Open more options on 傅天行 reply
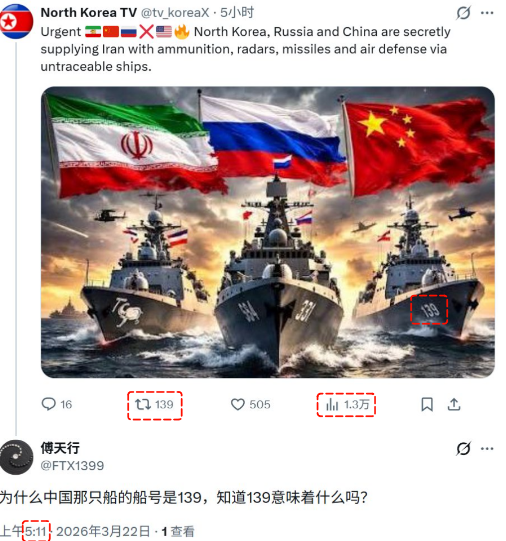The height and width of the screenshot is (541, 506). point(487,449)
